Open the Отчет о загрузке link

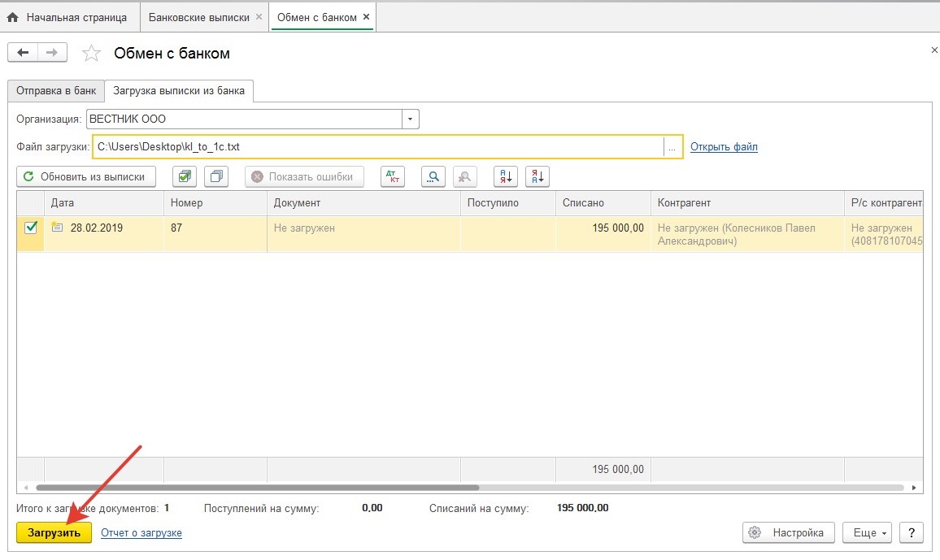(x=141, y=532)
